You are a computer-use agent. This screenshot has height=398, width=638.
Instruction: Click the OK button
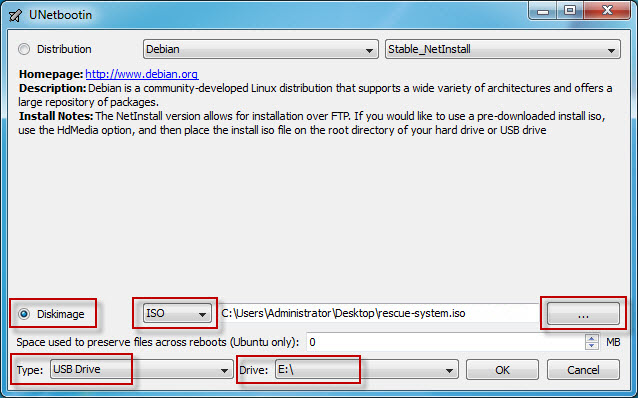click(x=502, y=370)
